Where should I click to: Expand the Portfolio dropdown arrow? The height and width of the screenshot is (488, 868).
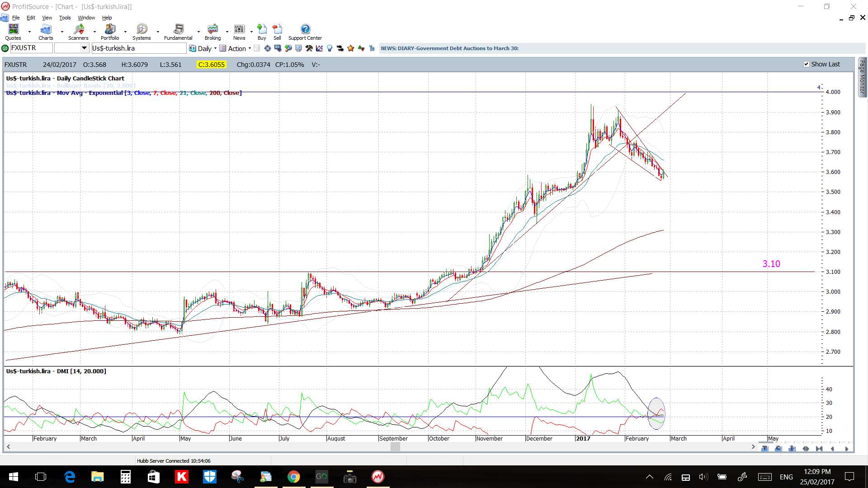pyautogui.click(x=125, y=32)
